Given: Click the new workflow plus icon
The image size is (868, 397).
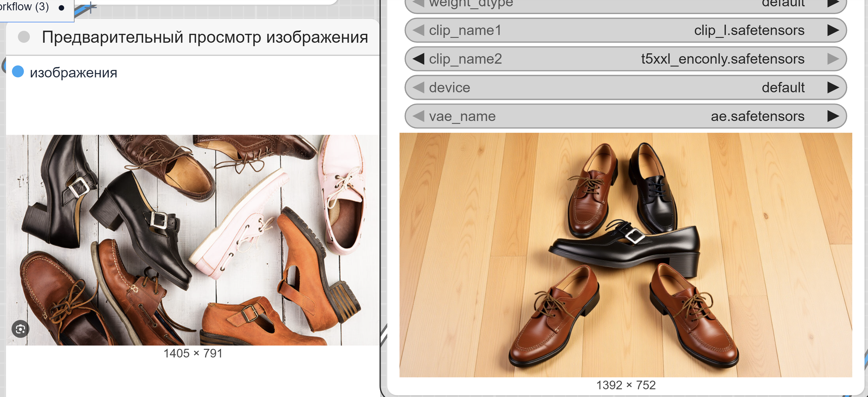Looking at the screenshot, I should tap(90, 7).
